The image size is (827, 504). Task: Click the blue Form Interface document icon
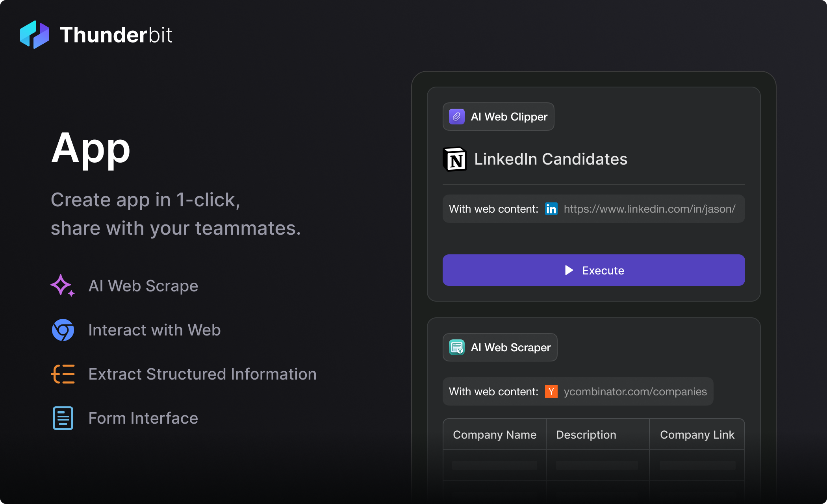63,418
